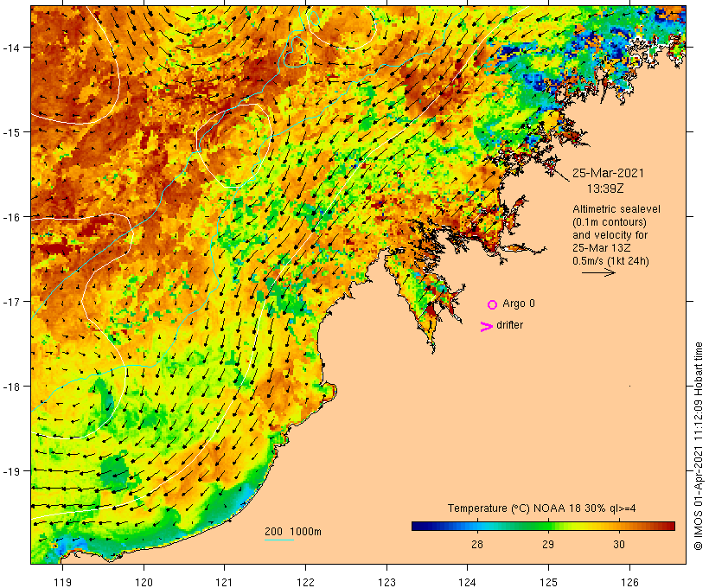Click 'Temperature (°C) NOAA 18 30% ql>=4' title
709x588 pixels.
[542, 508]
